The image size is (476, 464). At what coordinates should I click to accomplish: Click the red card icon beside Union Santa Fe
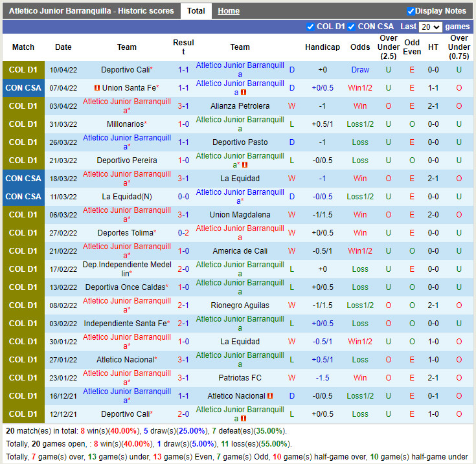point(96,88)
